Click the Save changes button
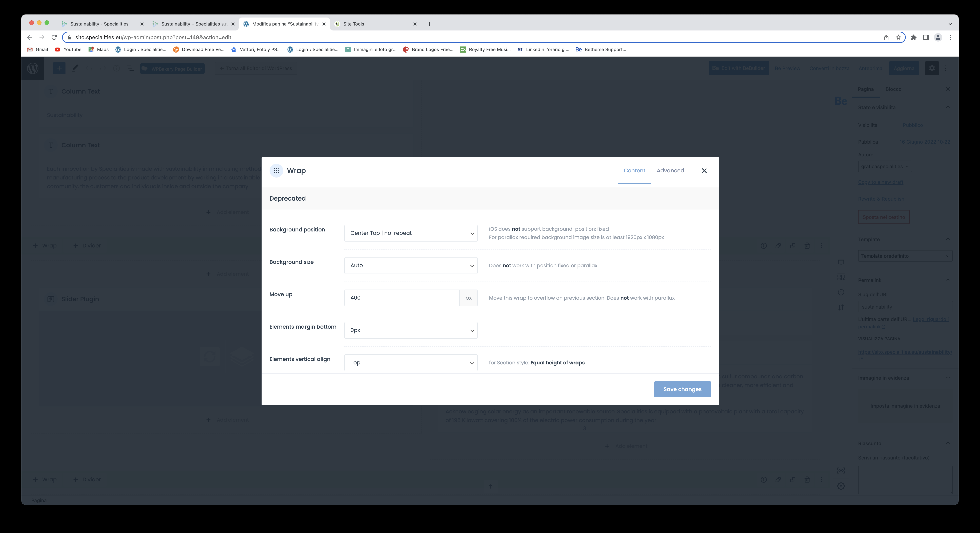 (682, 389)
